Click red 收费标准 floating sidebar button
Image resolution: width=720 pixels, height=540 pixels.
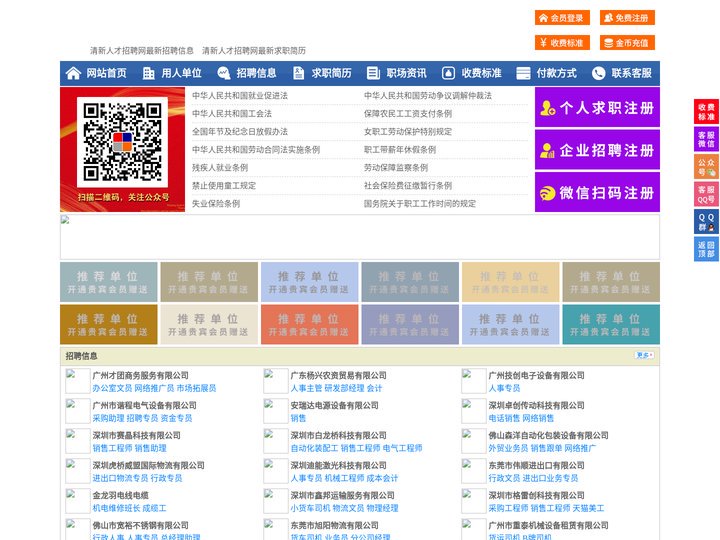[706, 112]
